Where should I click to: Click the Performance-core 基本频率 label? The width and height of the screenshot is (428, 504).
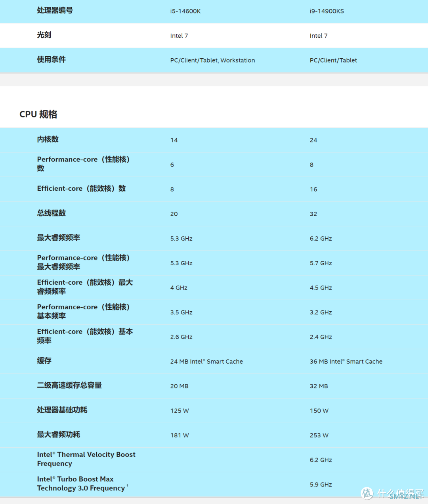tap(84, 311)
